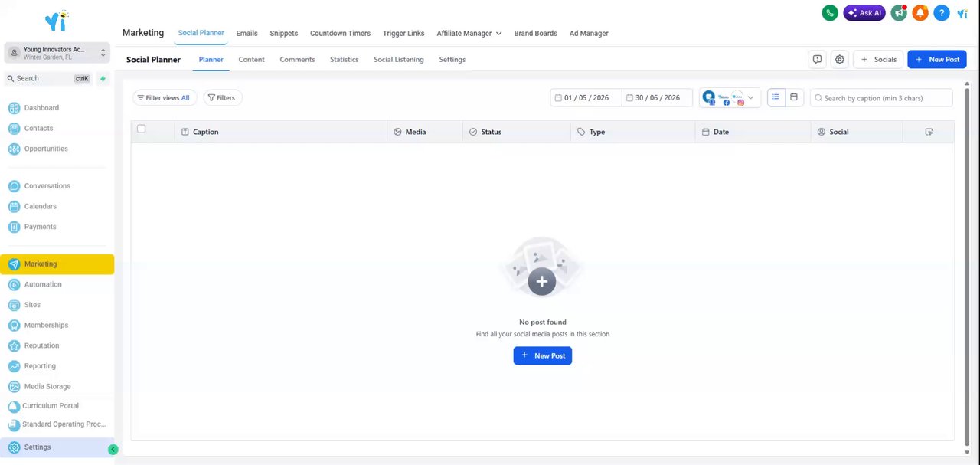Select the Planner sub-tab
The width and height of the screenshot is (980, 465).
click(x=211, y=60)
